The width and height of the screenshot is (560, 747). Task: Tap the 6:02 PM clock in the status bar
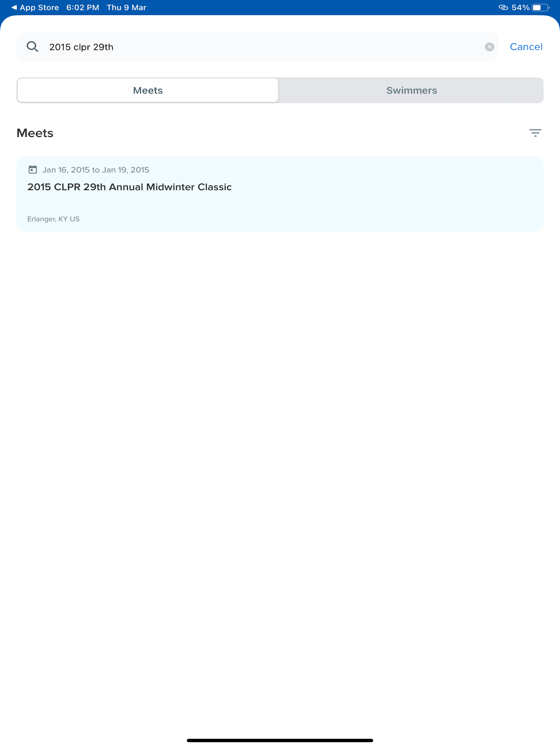pos(83,7)
